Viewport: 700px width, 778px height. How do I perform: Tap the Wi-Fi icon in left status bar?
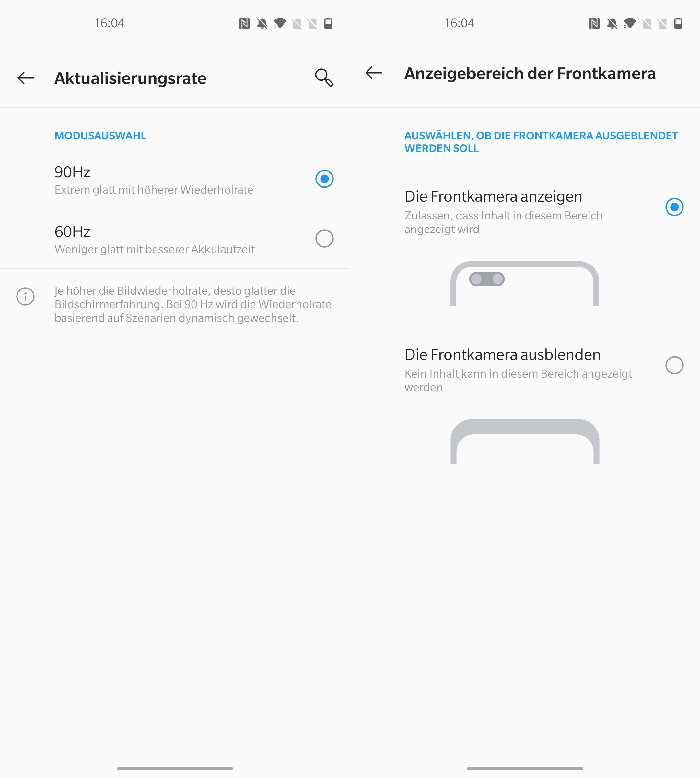click(x=280, y=24)
